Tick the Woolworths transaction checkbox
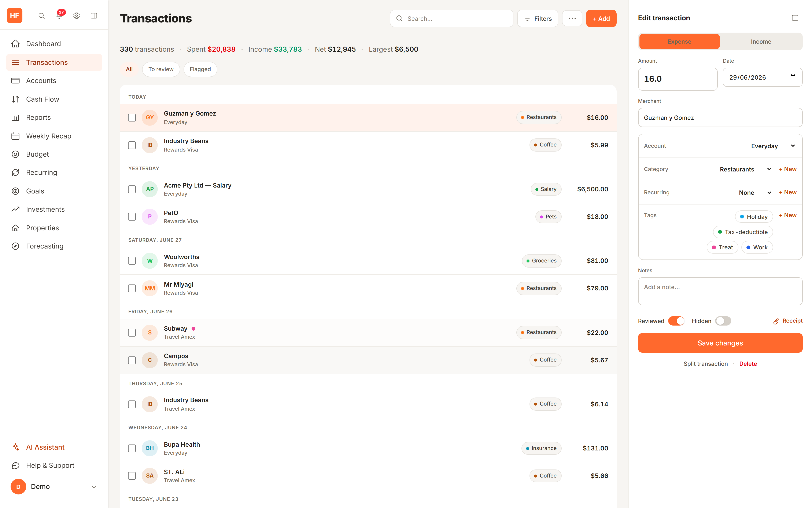The height and width of the screenshot is (508, 812). pyautogui.click(x=132, y=261)
